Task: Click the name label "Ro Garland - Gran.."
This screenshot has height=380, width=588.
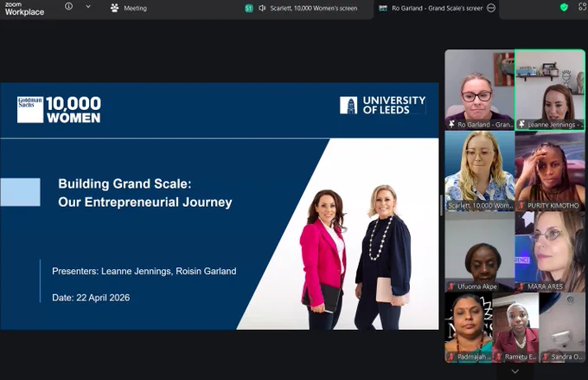Action: click(485, 125)
